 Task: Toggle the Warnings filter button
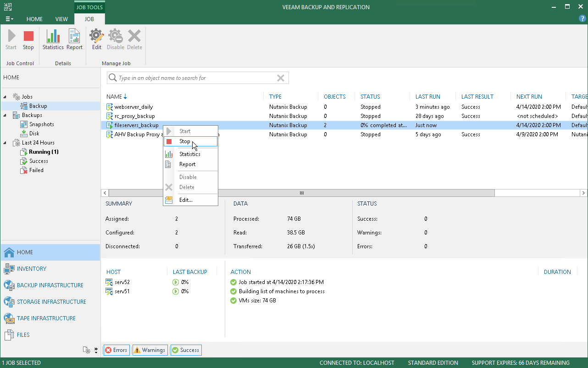[x=150, y=350]
